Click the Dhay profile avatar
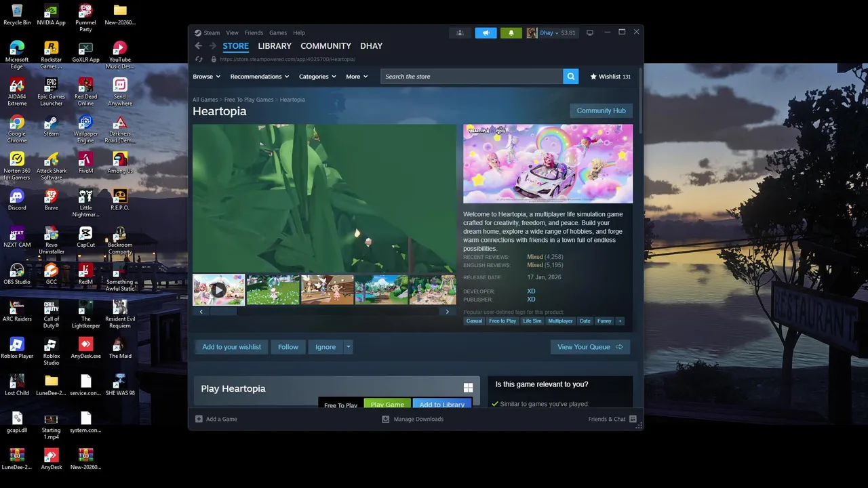This screenshot has height=488, width=868. point(532,33)
